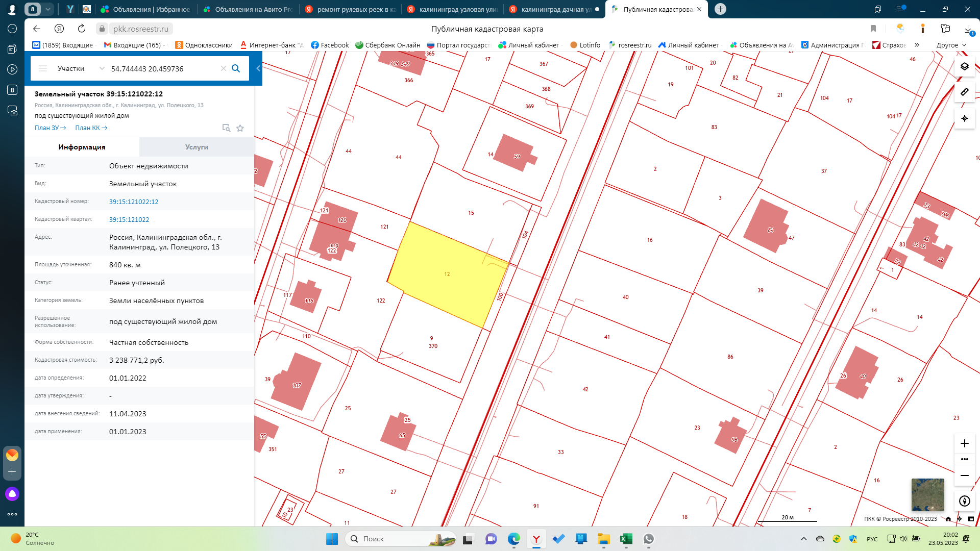The image size is (980, 551).
Task: Open Excel from the Windows taskbar
Action: tap(626, 539)
